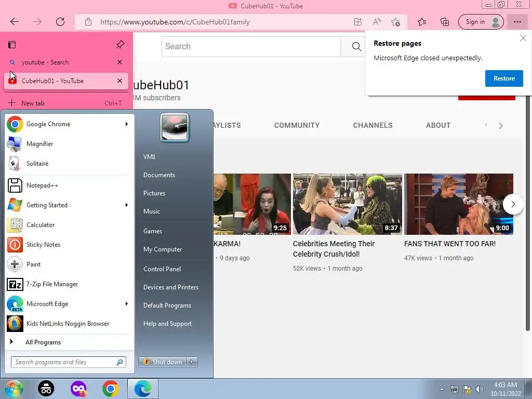Open the volume speaker tray icon

pos(480,389)
